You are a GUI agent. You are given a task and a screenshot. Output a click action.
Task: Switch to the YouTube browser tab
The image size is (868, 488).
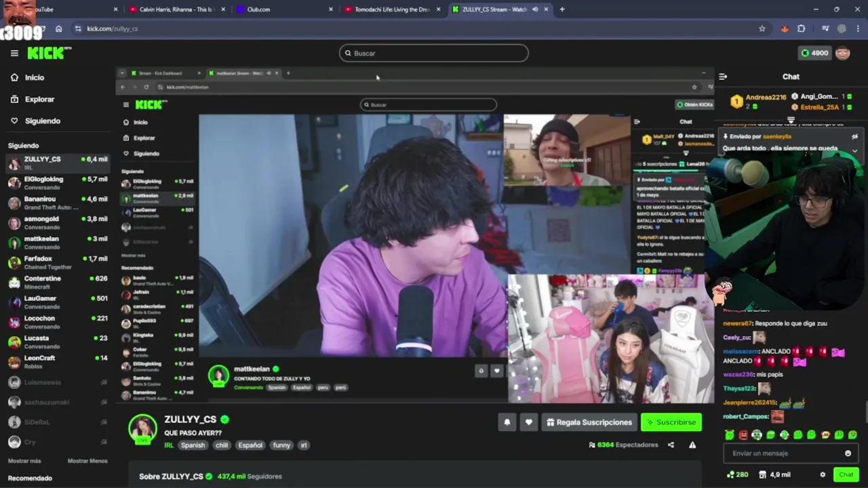click(61, 9)
